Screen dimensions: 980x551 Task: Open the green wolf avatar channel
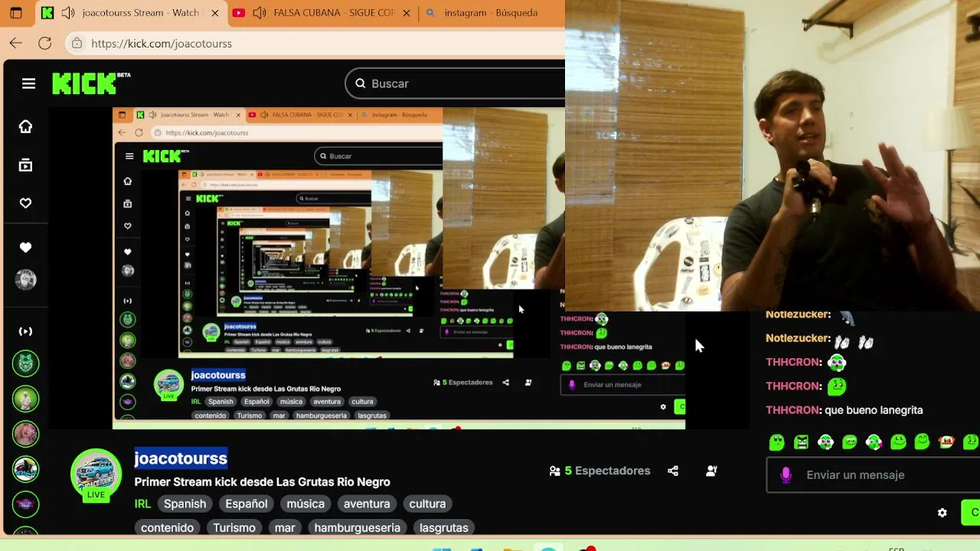click(25, 363)
